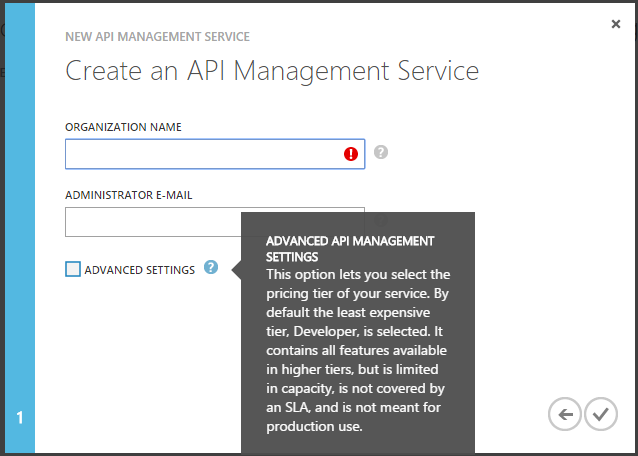The image size is (638, 456).
Task: Click the Advanced Settings label text
Action: point(140,270)
